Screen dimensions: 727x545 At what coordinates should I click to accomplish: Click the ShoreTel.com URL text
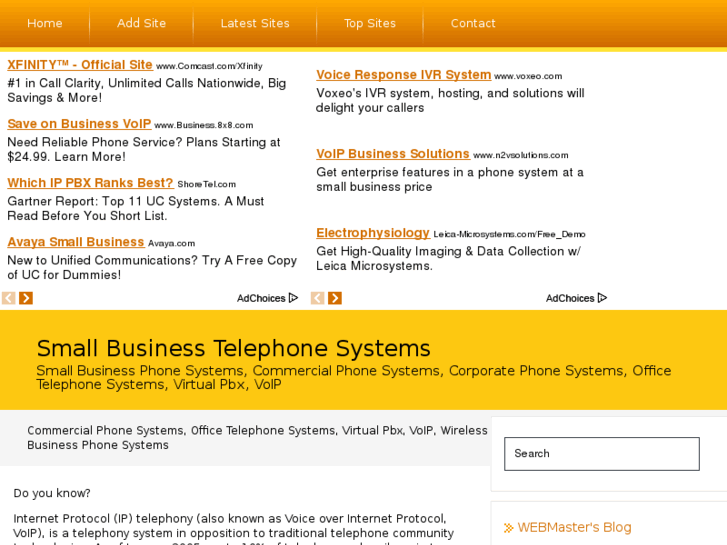tap(206, 184)
